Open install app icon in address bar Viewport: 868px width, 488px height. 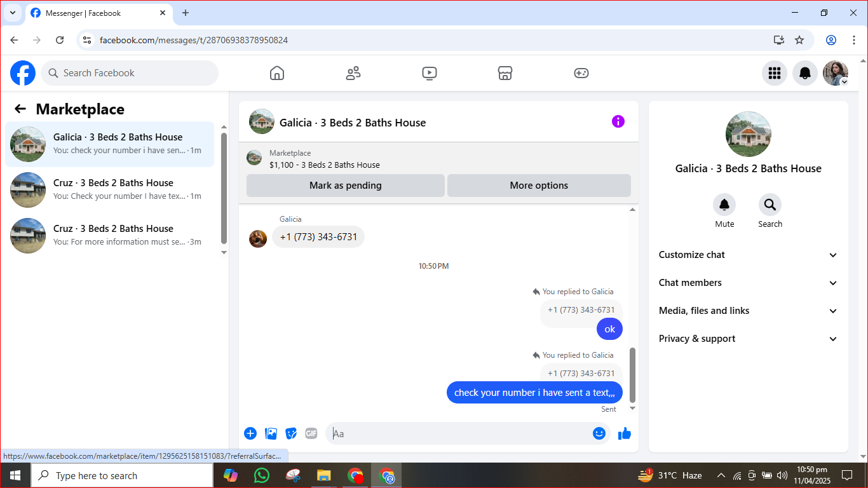click(779, 40)
